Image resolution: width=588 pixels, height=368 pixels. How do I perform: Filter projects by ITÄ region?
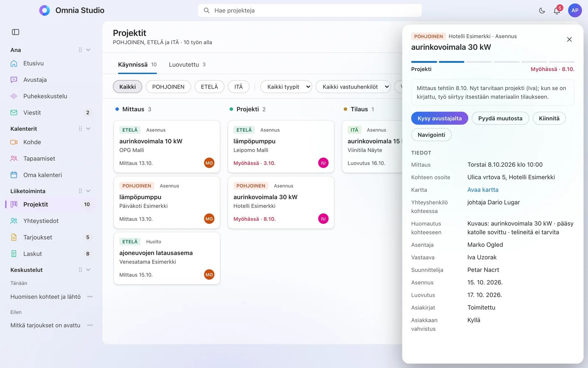239,87
